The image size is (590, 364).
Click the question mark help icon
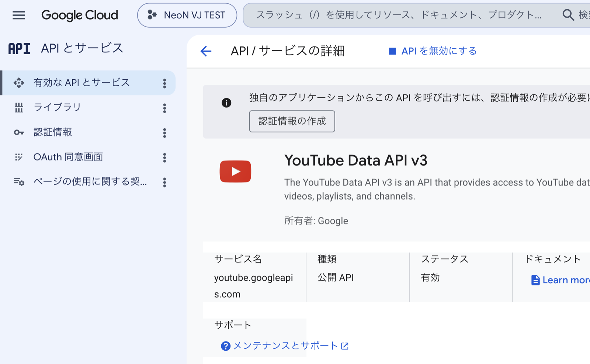pyautogui.click(x=226, y=346)
